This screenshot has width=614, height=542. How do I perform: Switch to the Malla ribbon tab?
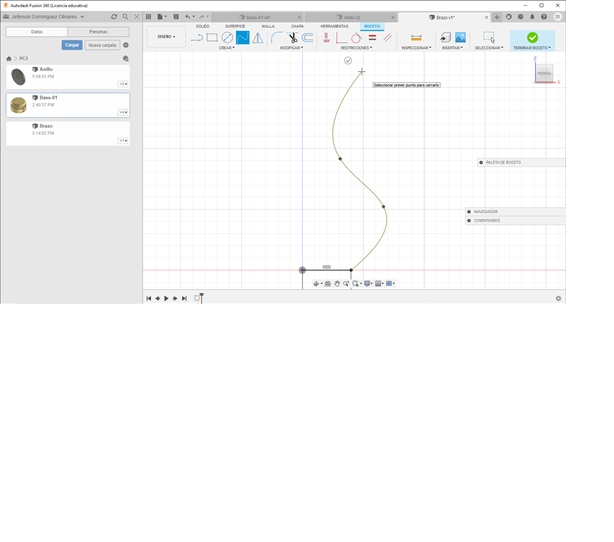(x=268, y=26)
